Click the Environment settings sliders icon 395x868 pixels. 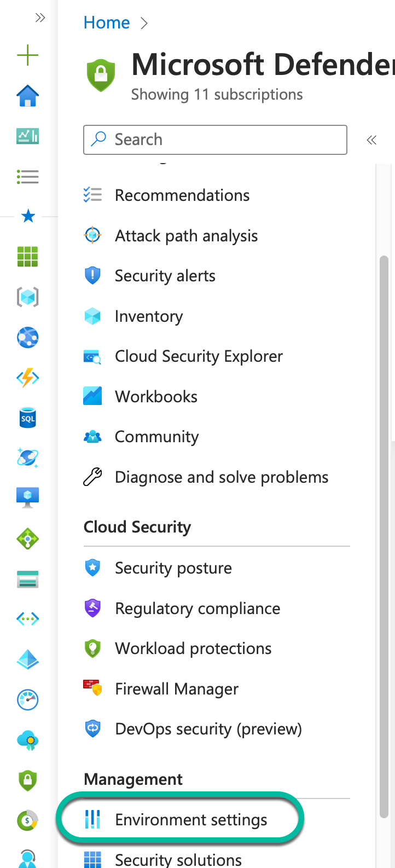(x=92, y=820)
